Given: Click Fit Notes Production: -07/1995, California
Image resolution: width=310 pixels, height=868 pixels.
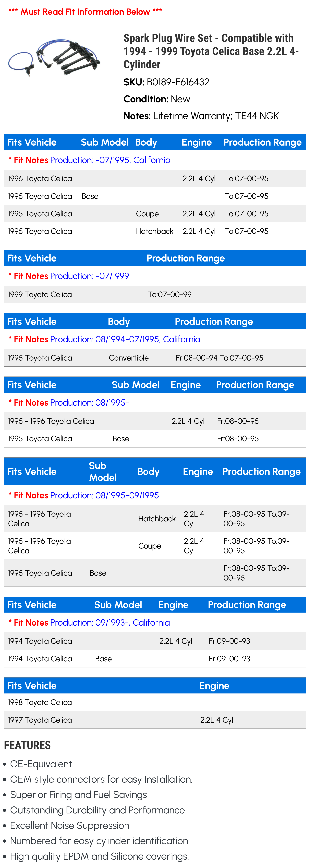Looking at the screenshot, I should tap(90, 160).
